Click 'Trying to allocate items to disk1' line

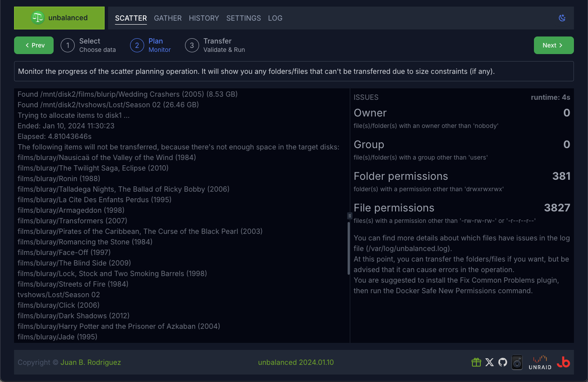click(73, 115)
